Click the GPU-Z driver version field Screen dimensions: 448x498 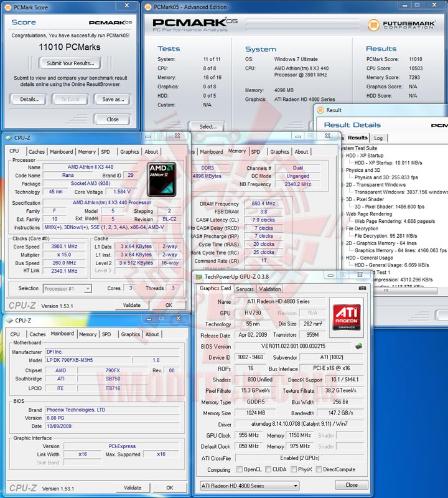click(299, 424)
